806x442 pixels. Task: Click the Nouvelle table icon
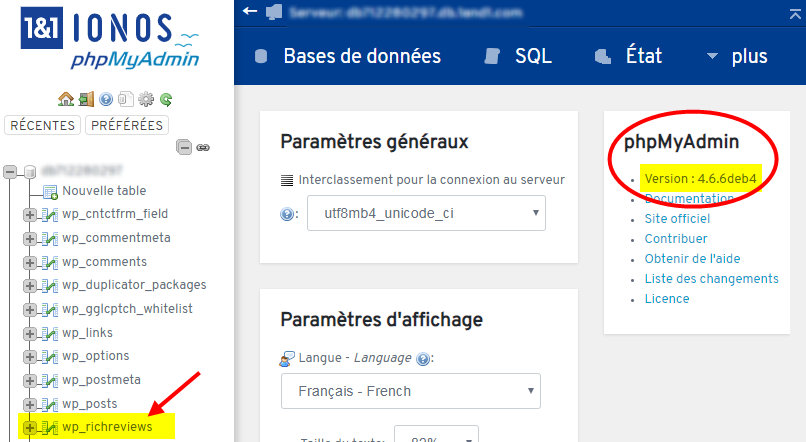click(50, 192)
